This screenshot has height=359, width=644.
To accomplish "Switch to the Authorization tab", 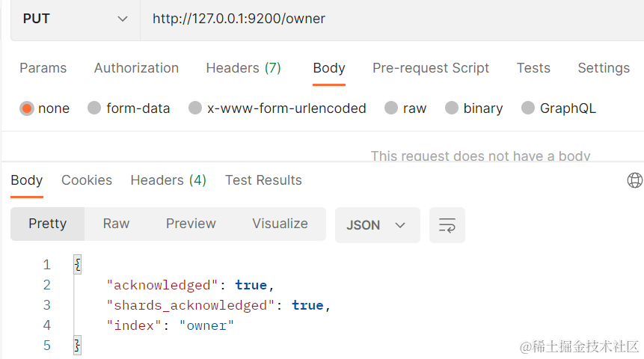I will [136, 68].
